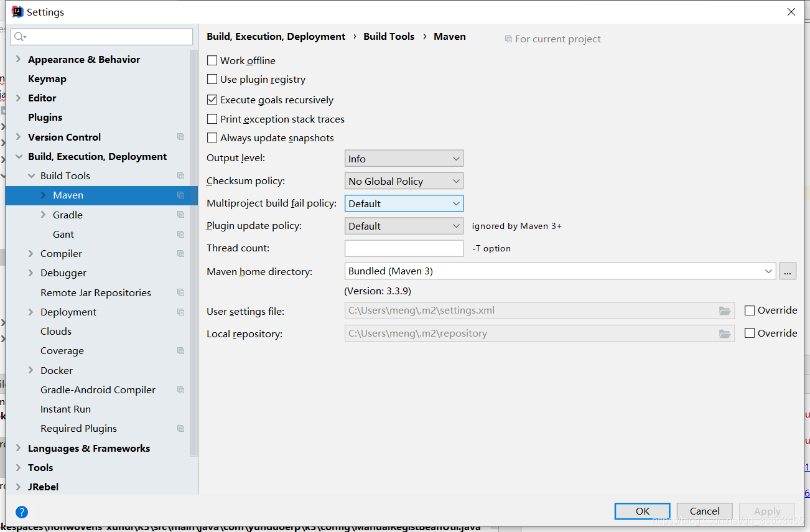Viewport: 810px width, 532px height.
Task: Select Keymap in settings tree
Action: [x=47, y=78]
